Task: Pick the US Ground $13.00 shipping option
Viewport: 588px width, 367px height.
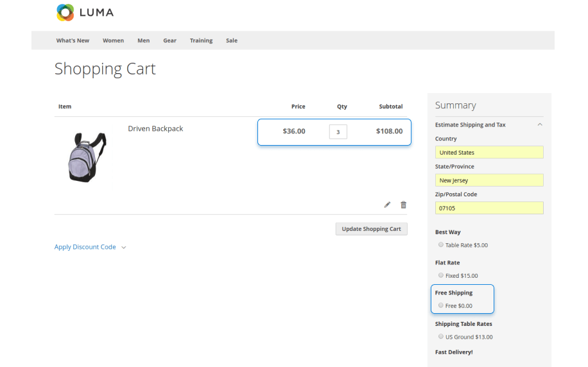Action: point(441,336)
